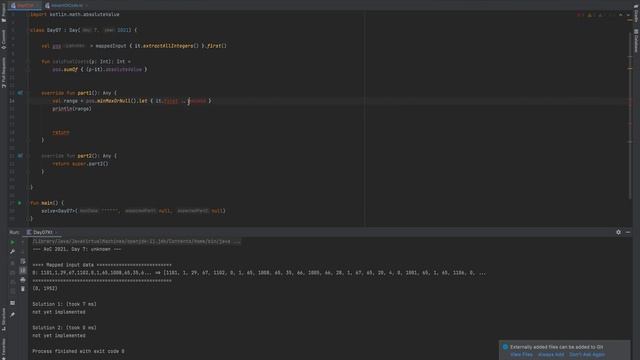The width and height of the screenshot is (640, 360).
Task: Collapse the part1 function fold marker
Action: pos(28,93)
